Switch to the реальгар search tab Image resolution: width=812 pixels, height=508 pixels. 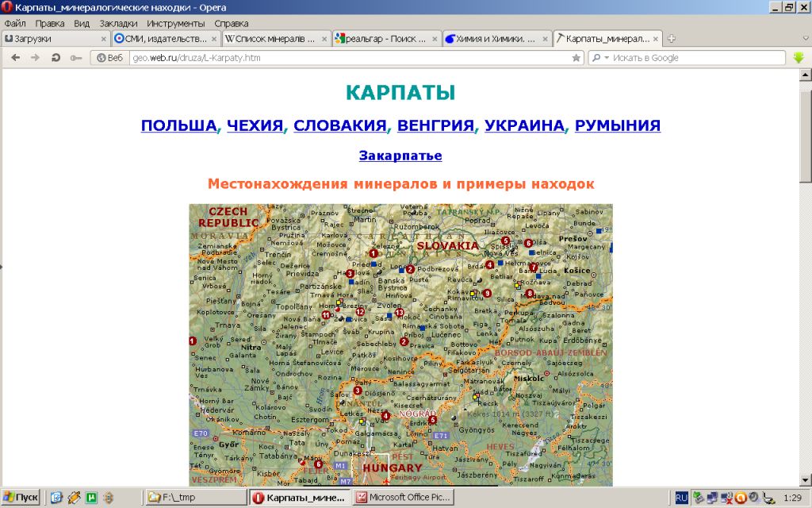click(381, 38)
